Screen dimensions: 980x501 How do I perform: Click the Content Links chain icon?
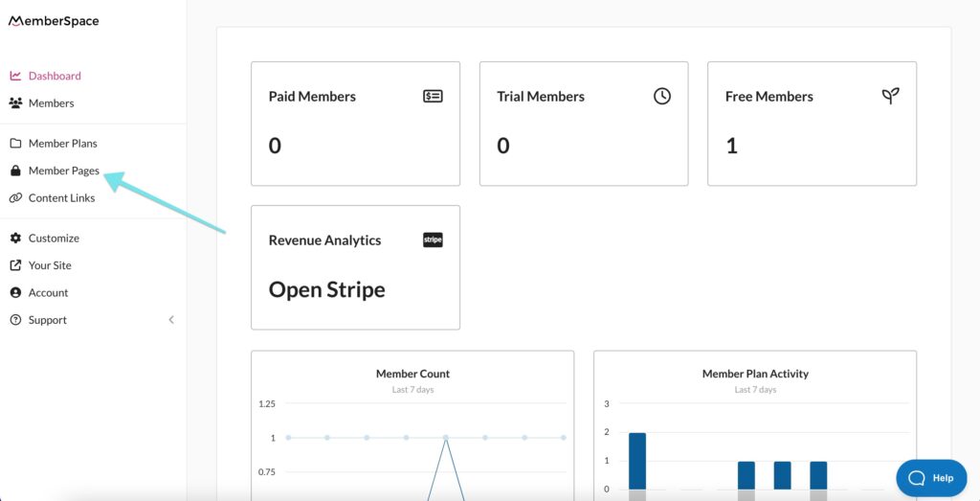pyautogui.click(x=15, y=197)
